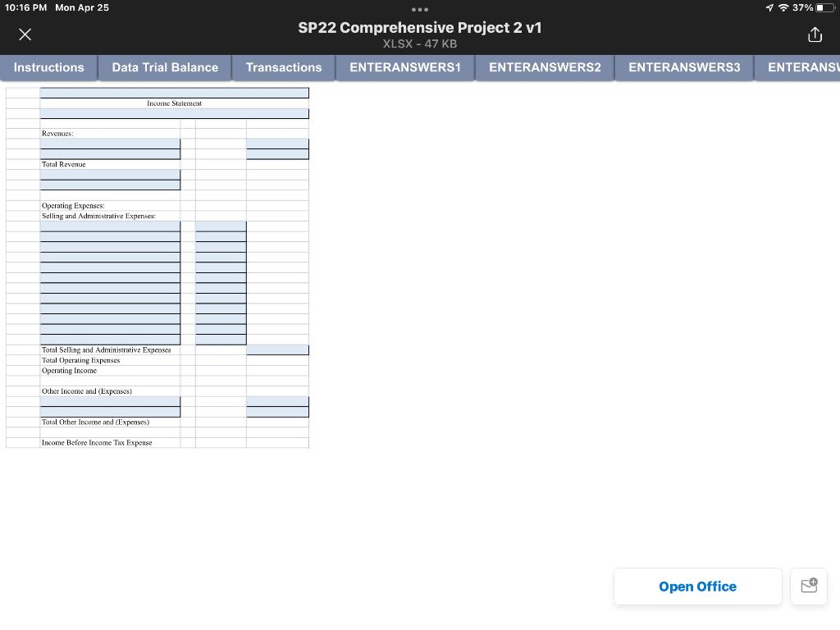Tap the share icon
Image resolution: width=840 pixels, height=630 pixels.
(815, 34)
